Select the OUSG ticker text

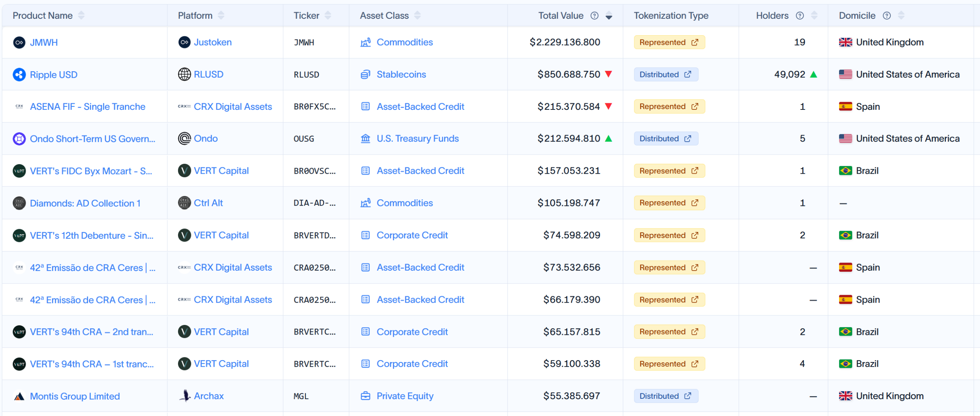coord(304,139)
